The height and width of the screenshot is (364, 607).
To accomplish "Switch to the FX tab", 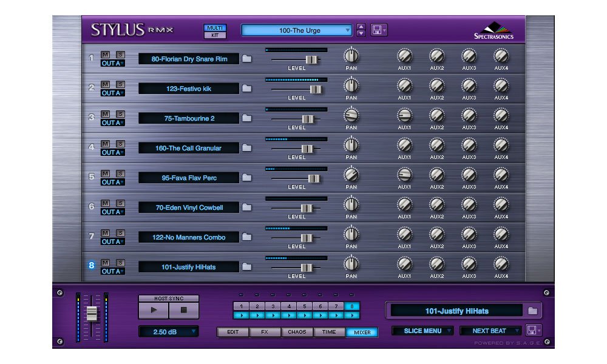I will point(265,331).
